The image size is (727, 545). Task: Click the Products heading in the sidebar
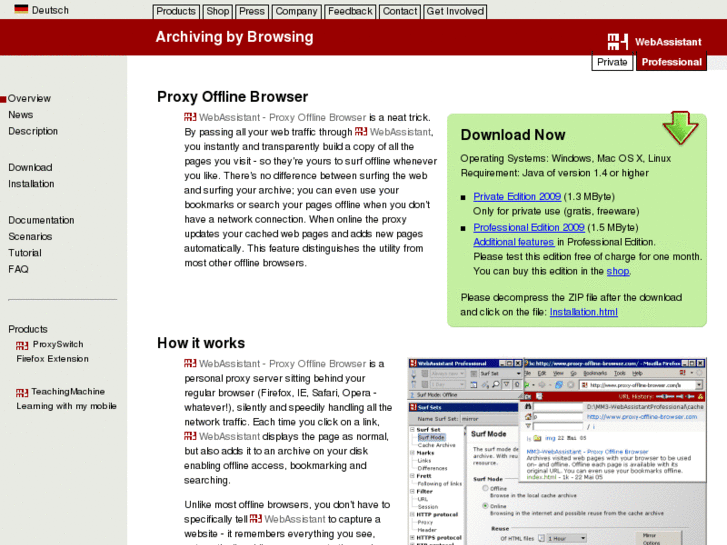pyautogui.click(x=28, y=329)
